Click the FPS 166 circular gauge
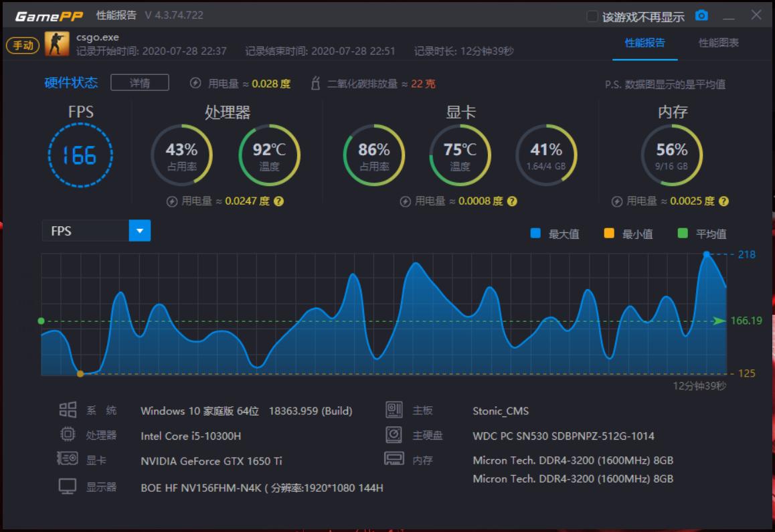Image resolution: width=775 pixels, height=532 pixels. point(80,155)
